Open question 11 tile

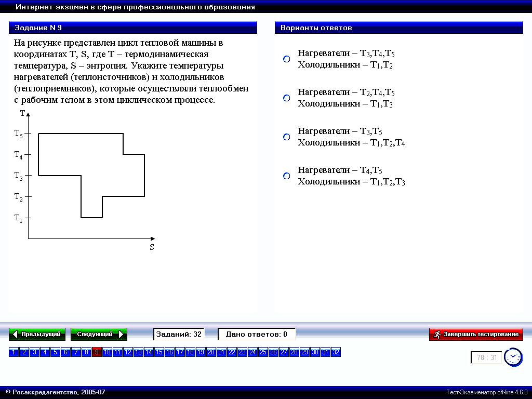[117, 352]
